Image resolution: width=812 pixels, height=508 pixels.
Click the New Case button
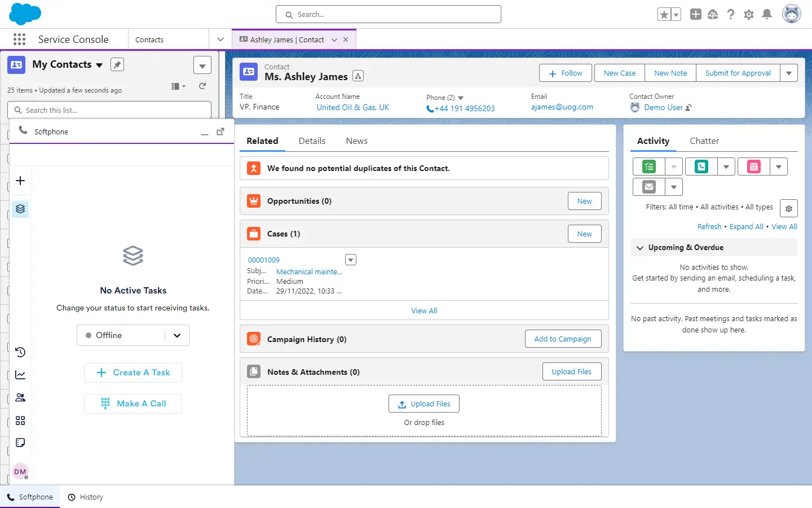coord(619,73)
